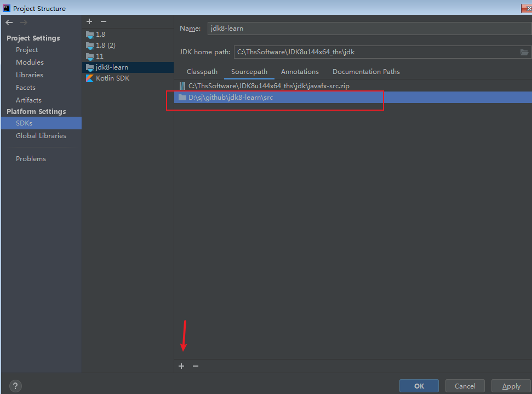Remove selected sourcepath entry with minus
The width and height of the screenshot is (532, 394).
click(x=196, y=366)
